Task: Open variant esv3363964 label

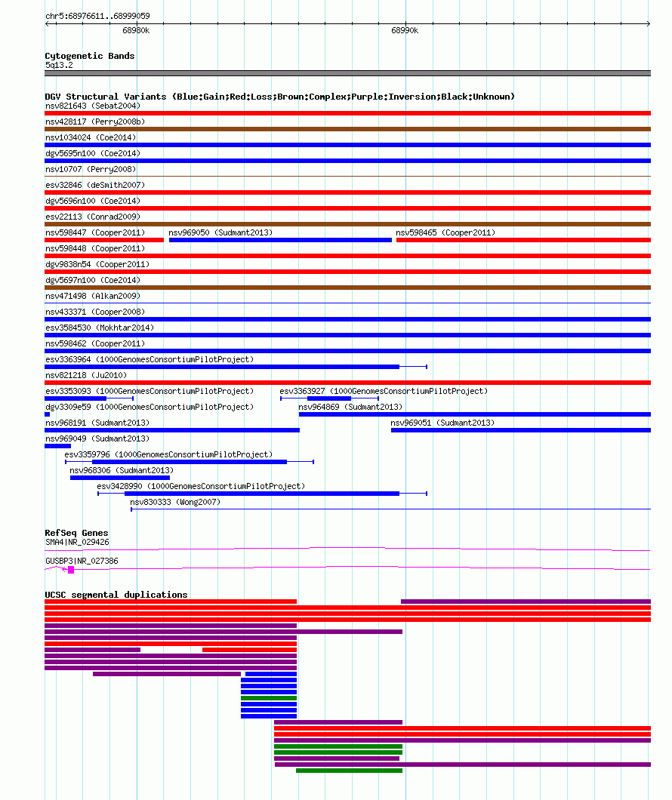Action: [x=150, y=360]
